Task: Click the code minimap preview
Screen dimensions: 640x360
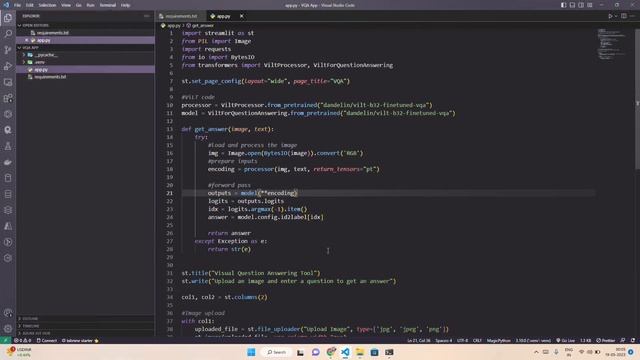Action: click(611, 44)
